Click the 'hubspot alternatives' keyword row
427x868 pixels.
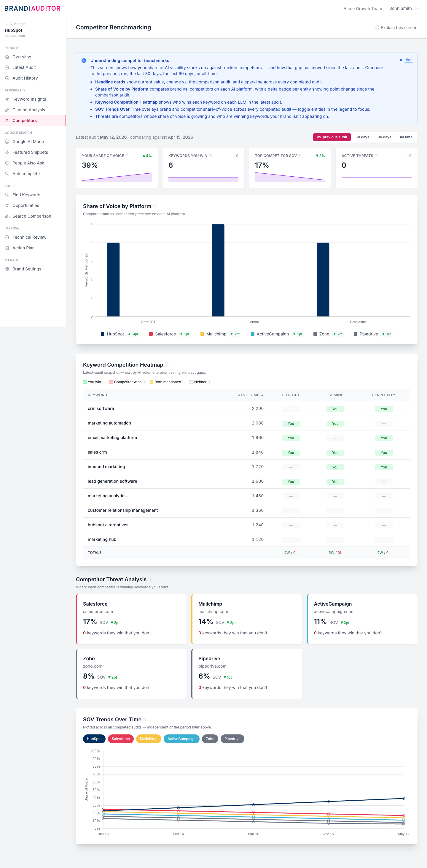(247, 525)
